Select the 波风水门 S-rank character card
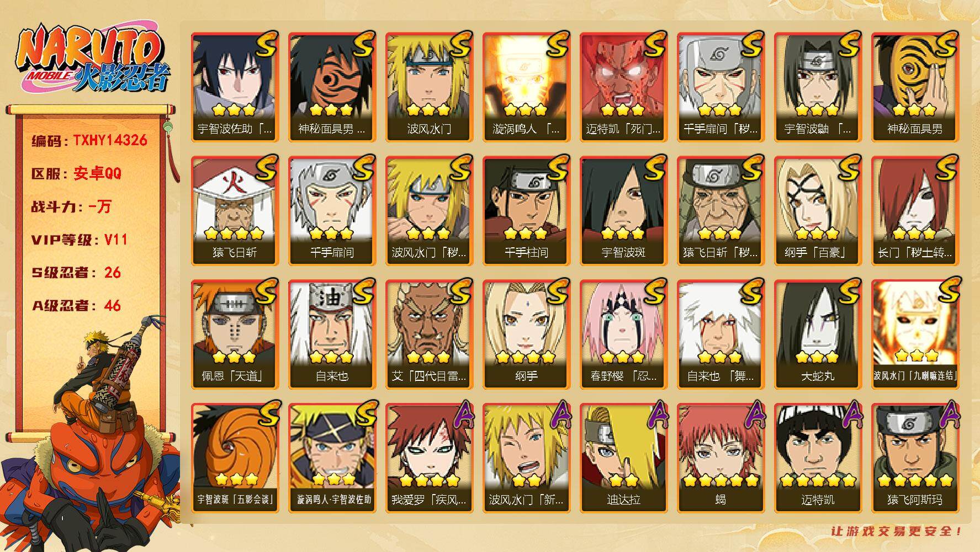Screen dimensions: 980x552 428,87
